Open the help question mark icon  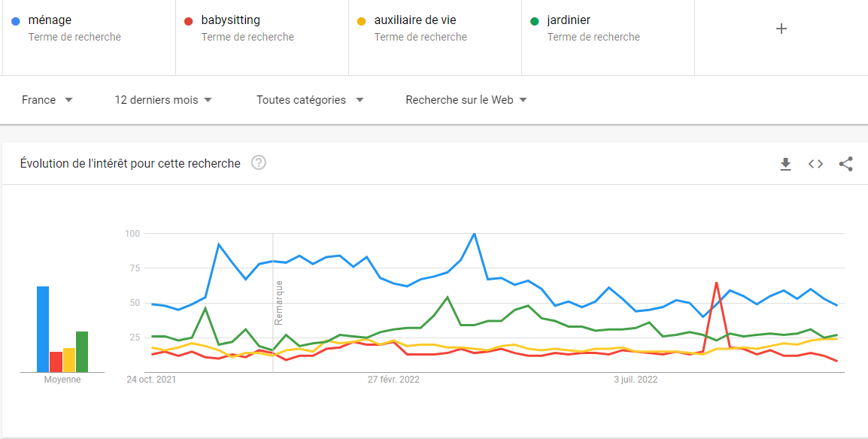259,163
